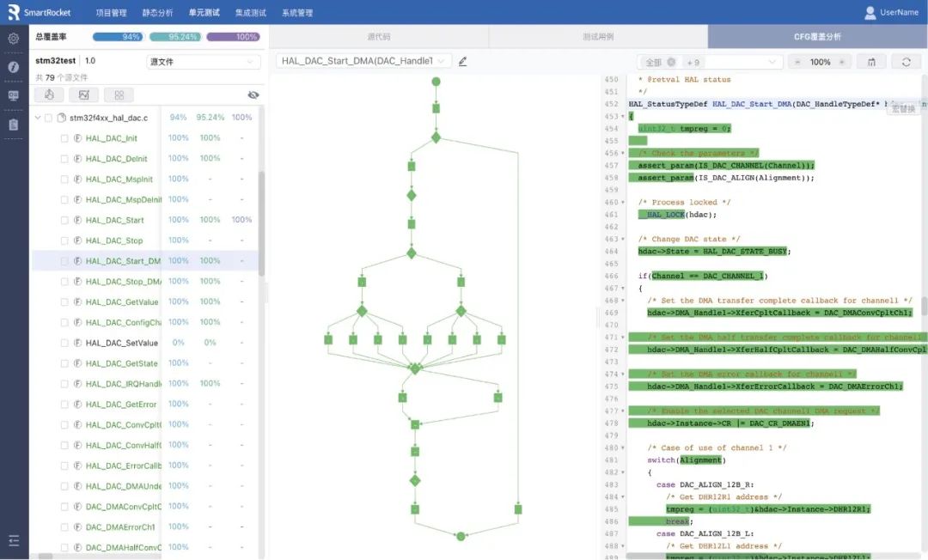928x560 pixels.
Task: Open the monitor icon in left sidebar
Action: [x=14, y=95]
